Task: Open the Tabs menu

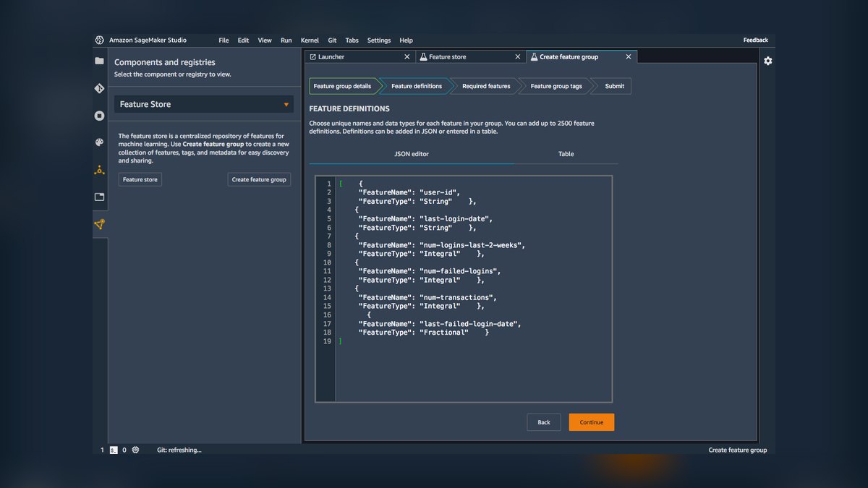Action: (352, 40)
